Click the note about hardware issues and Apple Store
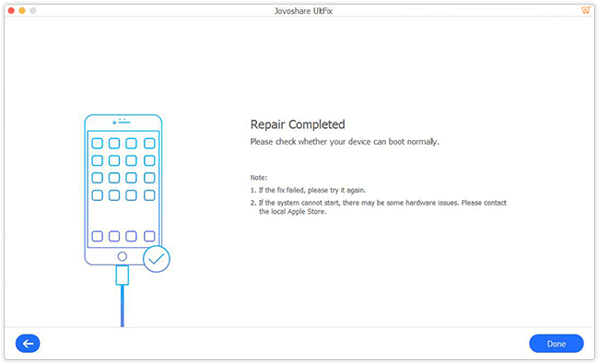The height and width of the screenshot is (364, 599). pos(379,207)
